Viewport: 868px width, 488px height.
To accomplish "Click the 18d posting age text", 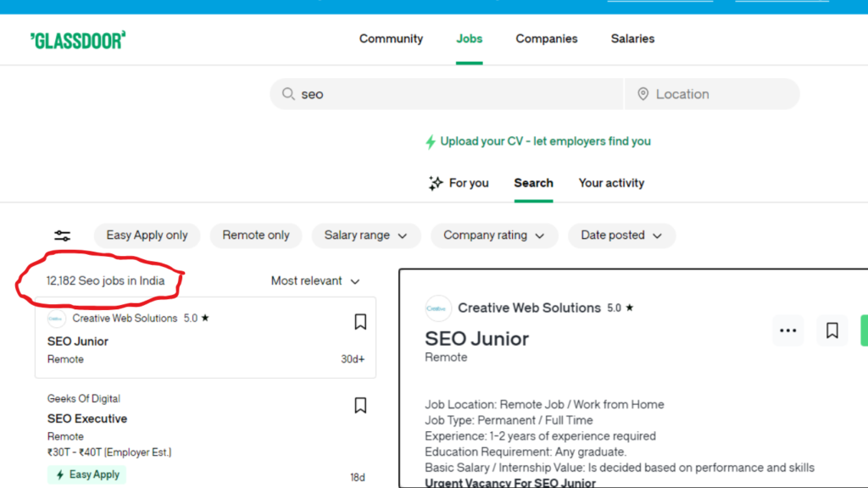I will [x=358, y=478].
